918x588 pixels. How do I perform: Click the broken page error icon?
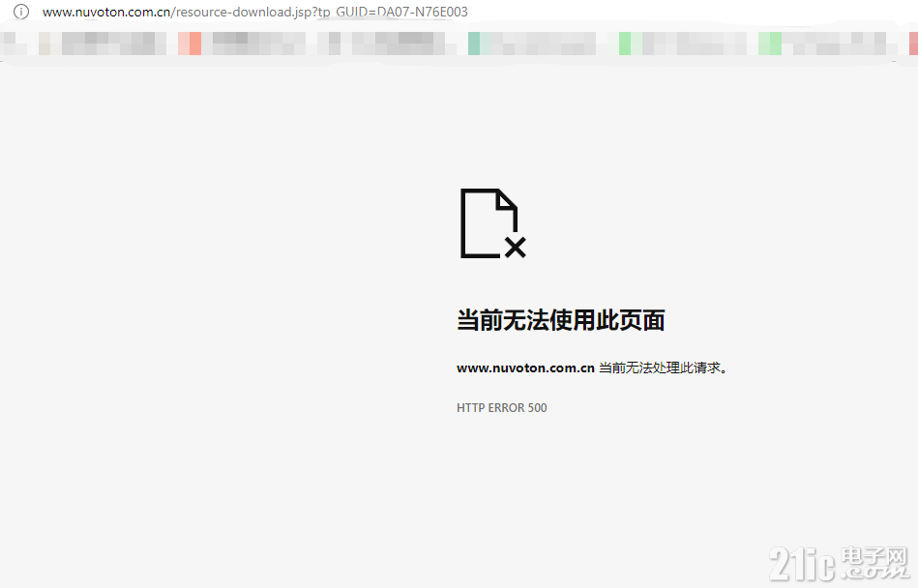(x=493, y=223)
